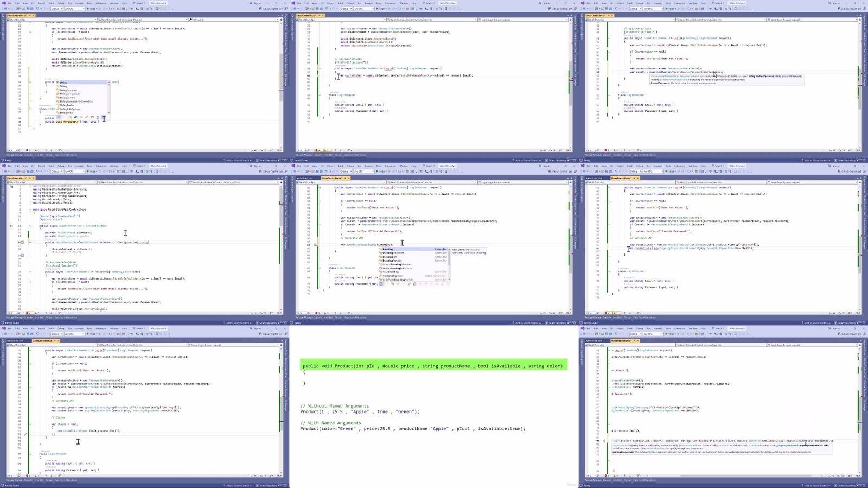Click the warning count icon in center window status bar
The height and width of the screenshot is (488, 868).
(325, 313)
